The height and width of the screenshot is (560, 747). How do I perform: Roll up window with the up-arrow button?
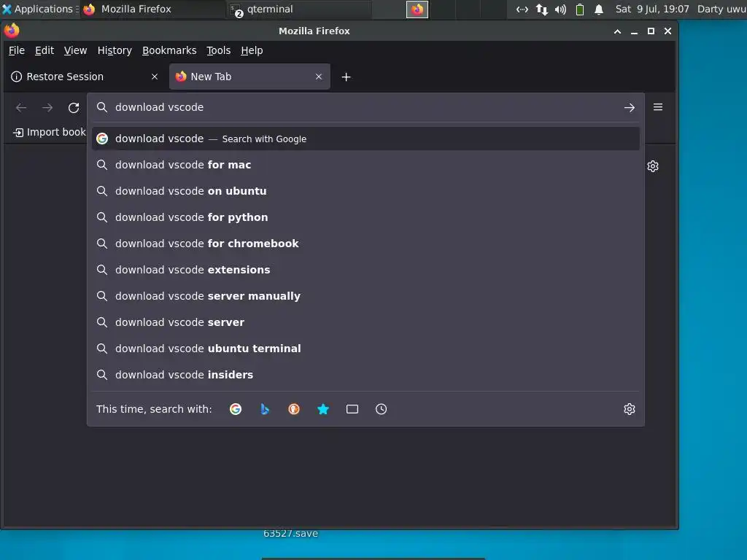click(617, 31)
